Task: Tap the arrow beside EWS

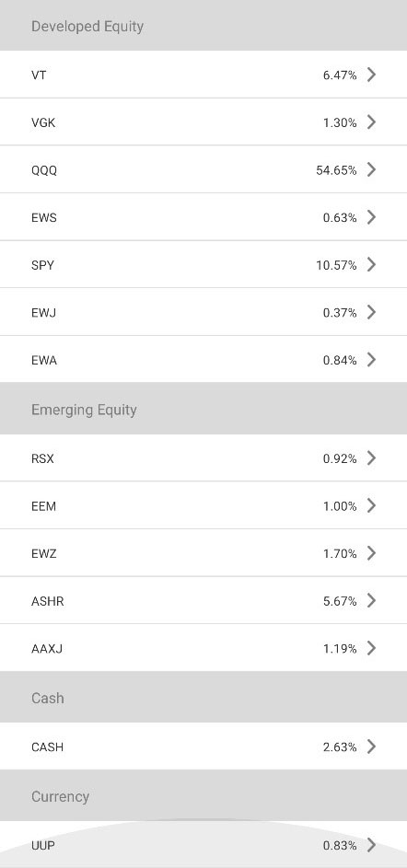Action: [x=371, y=217]
